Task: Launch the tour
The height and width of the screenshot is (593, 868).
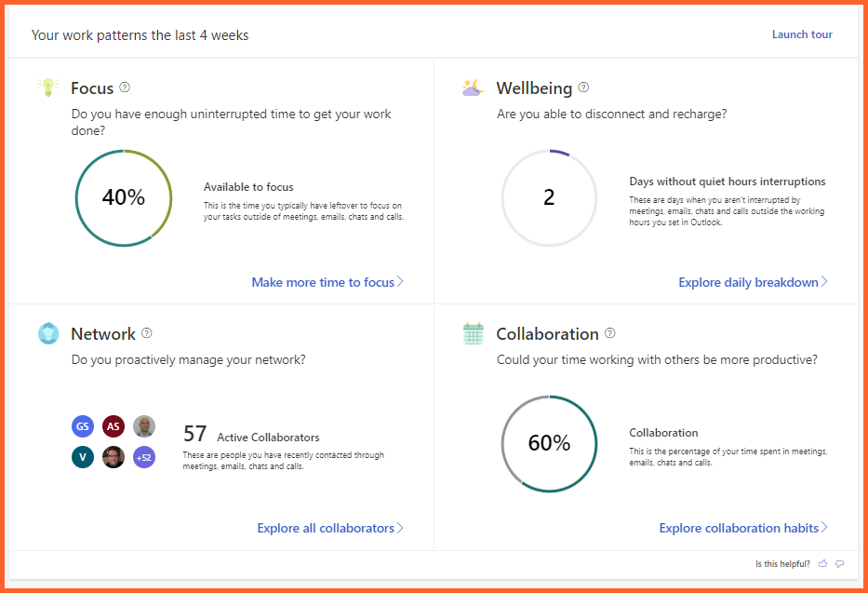Action: tap(801, 34)
